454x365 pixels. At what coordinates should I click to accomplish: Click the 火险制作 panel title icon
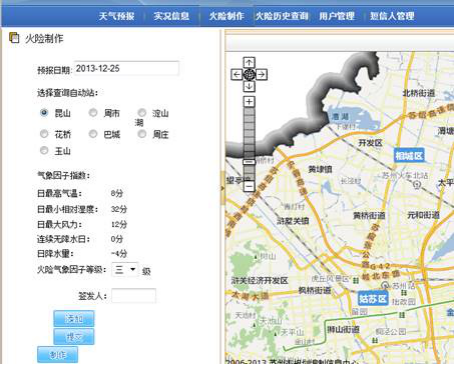[14, 38]
